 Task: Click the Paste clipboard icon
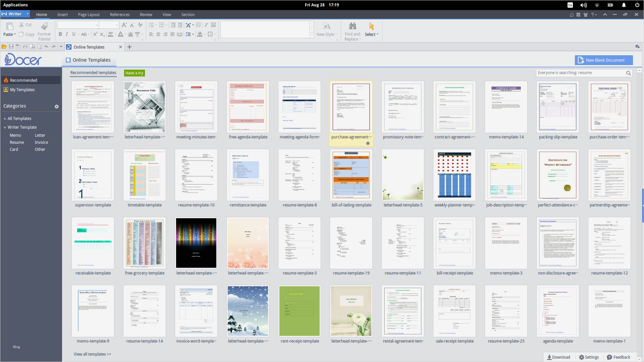click(x=10, y=26)
